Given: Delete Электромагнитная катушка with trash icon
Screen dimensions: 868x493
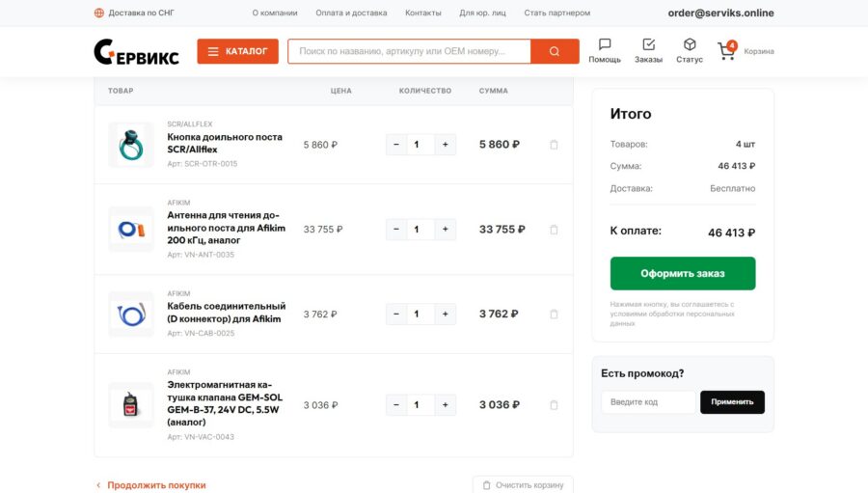Looking at the screenshot, I should pos(554,405).
